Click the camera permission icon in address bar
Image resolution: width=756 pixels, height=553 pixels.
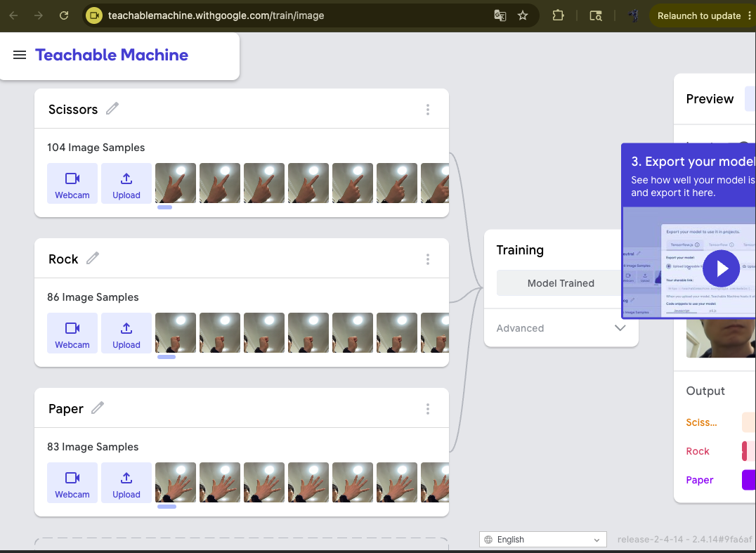click(94, 15)
